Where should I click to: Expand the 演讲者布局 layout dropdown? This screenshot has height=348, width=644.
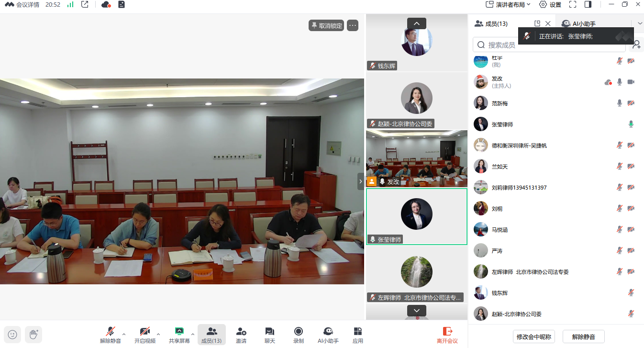(x=508, y=5)
